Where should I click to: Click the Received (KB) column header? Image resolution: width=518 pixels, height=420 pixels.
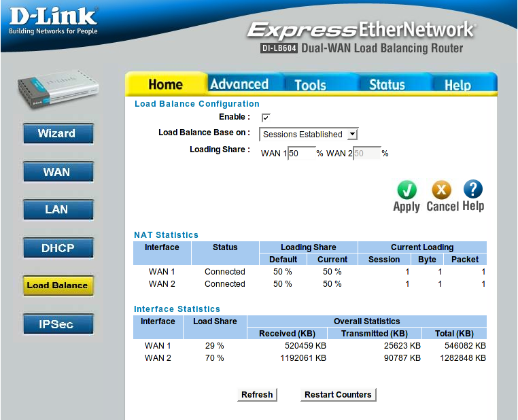point(287,334)
